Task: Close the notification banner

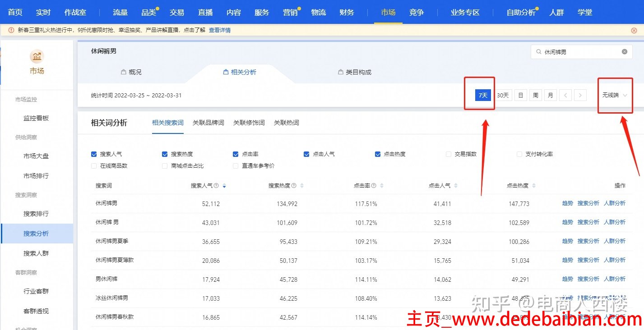Action: coord(634,30)
